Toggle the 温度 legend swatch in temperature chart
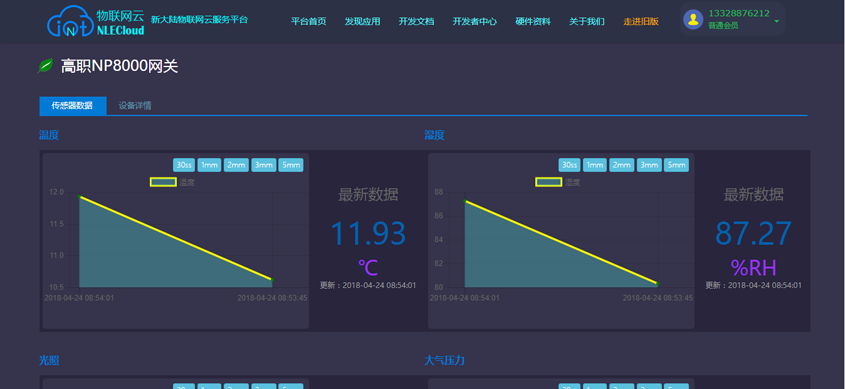Viewport: 845px width, 389px height. tap(163, 182)
